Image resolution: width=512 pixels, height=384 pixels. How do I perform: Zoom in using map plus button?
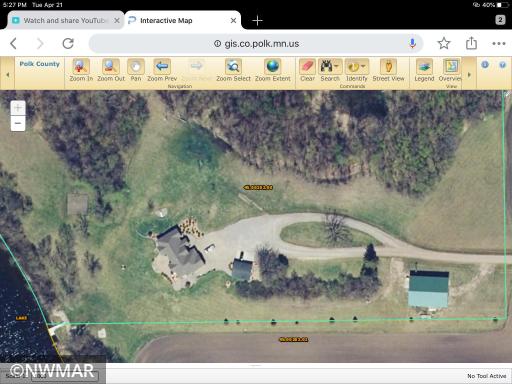(x=18, y=108)
